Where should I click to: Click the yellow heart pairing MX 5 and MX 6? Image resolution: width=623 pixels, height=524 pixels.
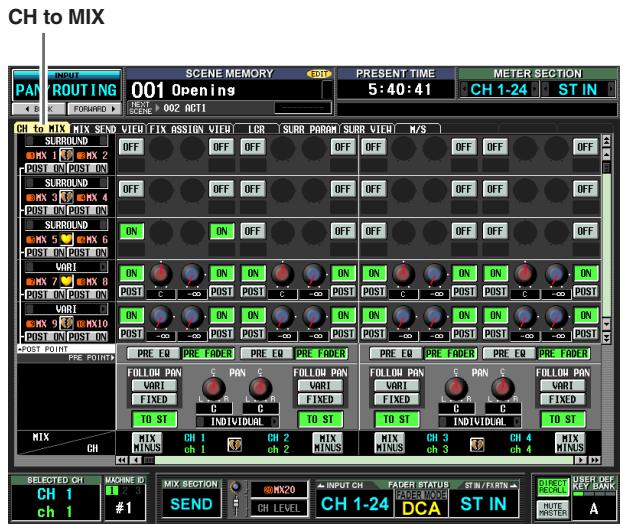coord(66,239)
